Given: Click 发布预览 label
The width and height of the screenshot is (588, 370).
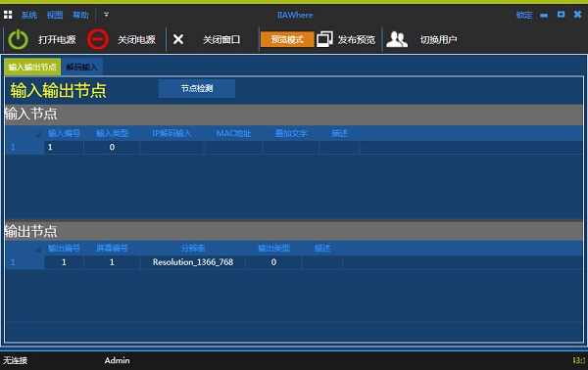Looking at the screenshot, I should [357, 40].
